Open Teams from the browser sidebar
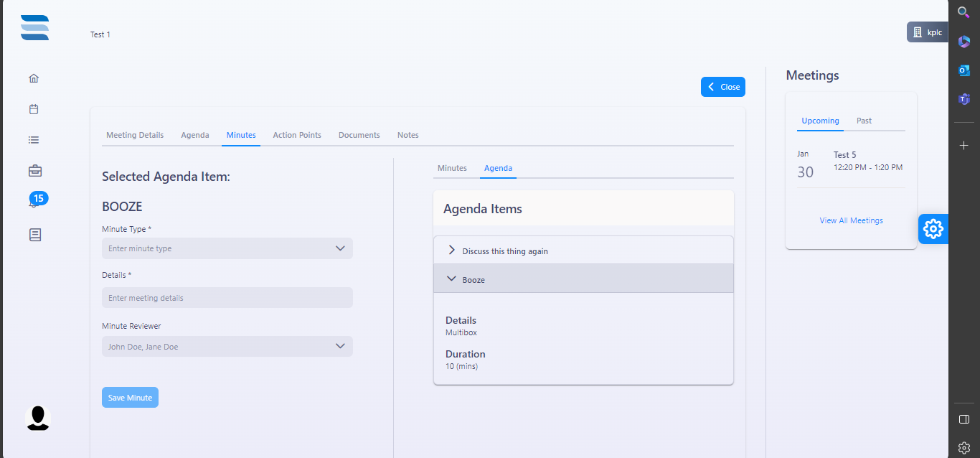Screen dimensions: 980x458 (x=964, y=99)
